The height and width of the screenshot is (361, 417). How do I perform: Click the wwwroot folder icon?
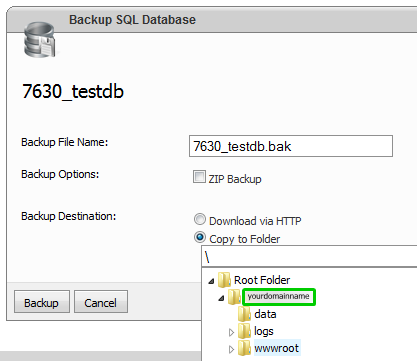point(244,348)
